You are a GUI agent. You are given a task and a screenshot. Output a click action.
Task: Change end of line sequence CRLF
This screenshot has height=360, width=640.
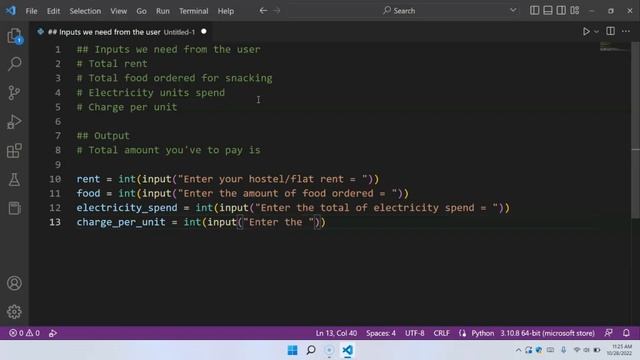pyautogui.click(x=441, y=333)
